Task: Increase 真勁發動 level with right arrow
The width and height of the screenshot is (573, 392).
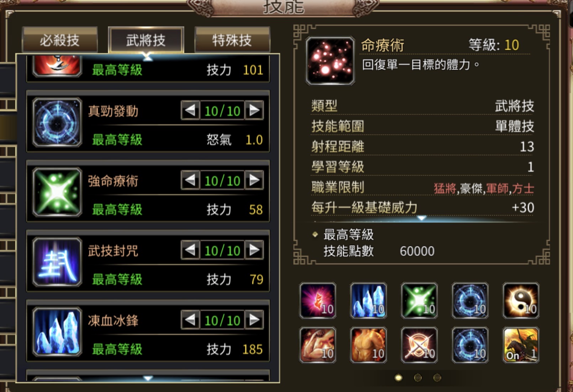Action: click(x=254, y=110)
